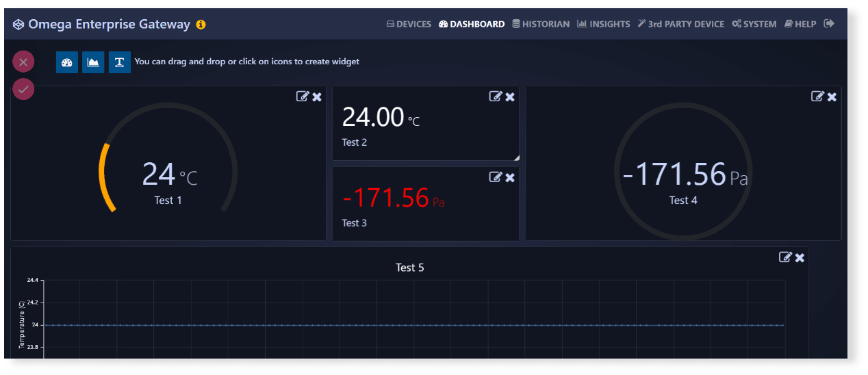Create a text widget using the T icon
This screenshot has height=375, width=868.
120,62
